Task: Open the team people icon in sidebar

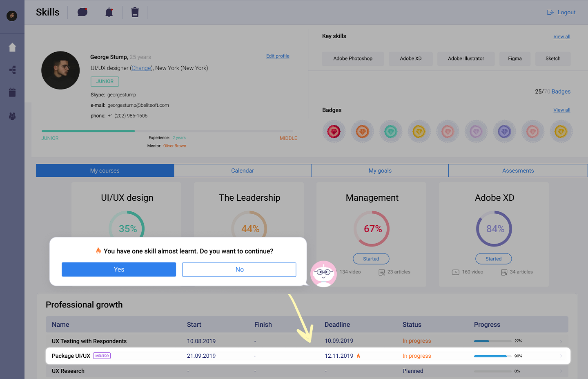Action: coord(12,116)
